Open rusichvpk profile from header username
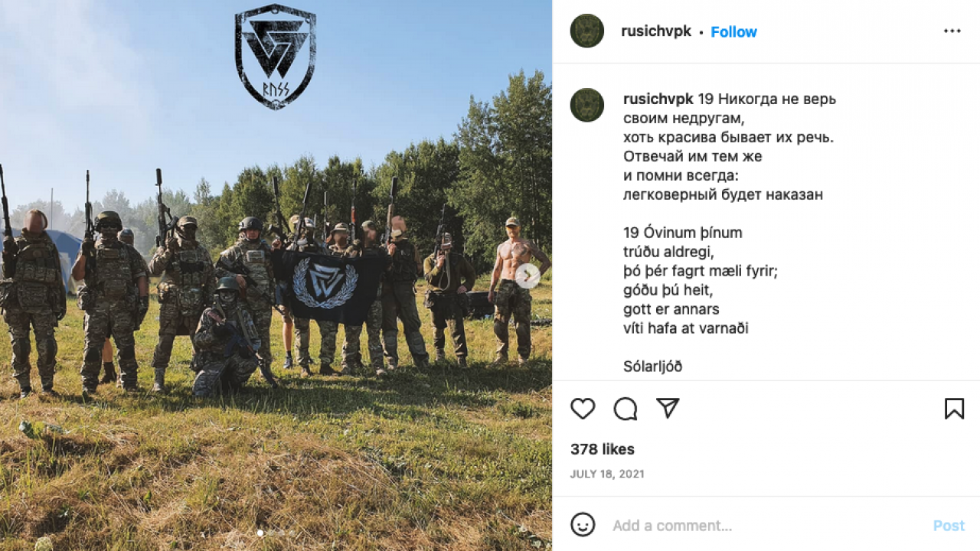980x551 pixels. click(657, 31)
